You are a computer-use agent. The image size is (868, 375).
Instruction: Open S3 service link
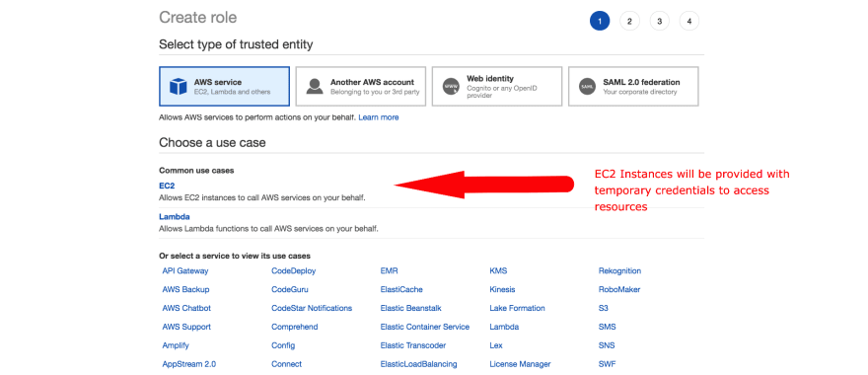[604, 308]
